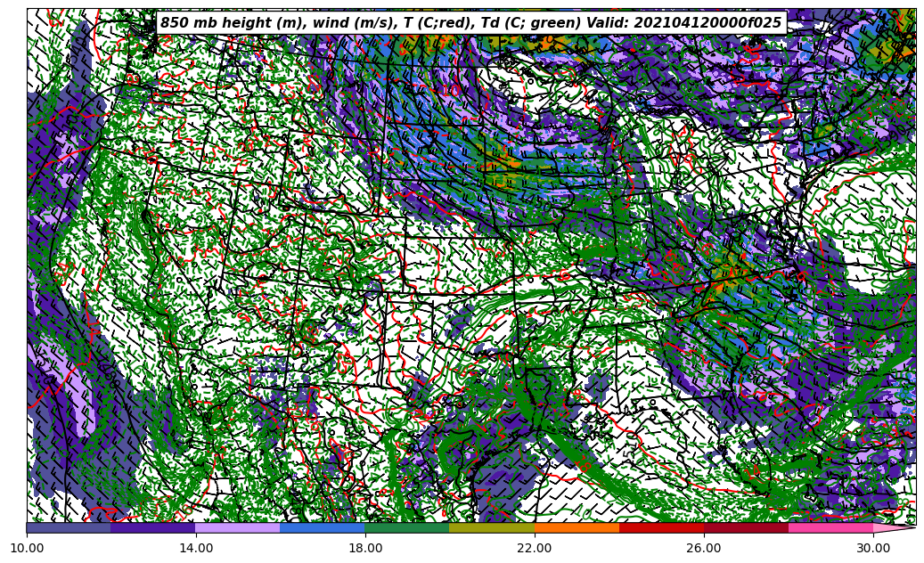Select the dark indigo 12–14 colorbar segment
This screenshot has width=924, height=563.
tap(153, 527)
